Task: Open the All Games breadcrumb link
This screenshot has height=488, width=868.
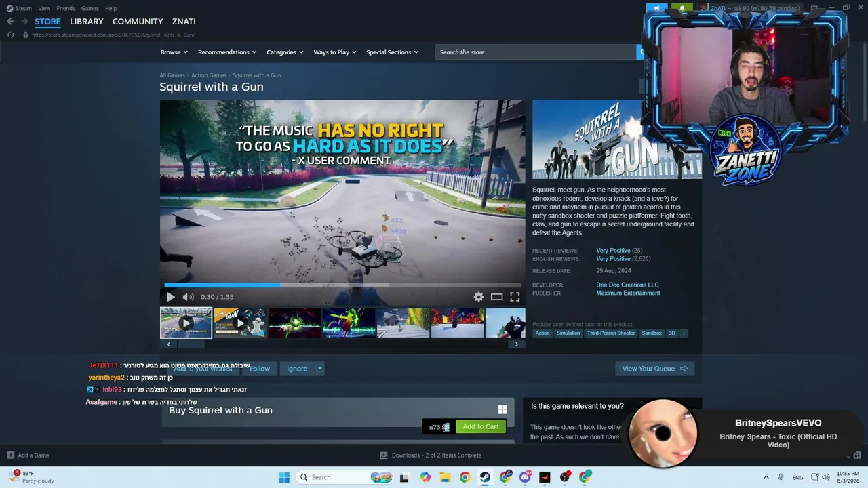Action: click(x=172, y=75)
